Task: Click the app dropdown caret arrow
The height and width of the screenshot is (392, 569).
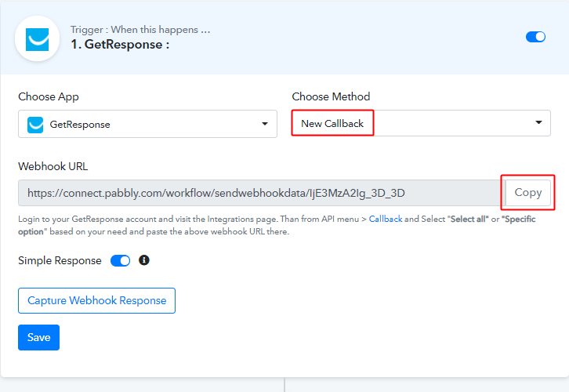Action: click(265, 124)
